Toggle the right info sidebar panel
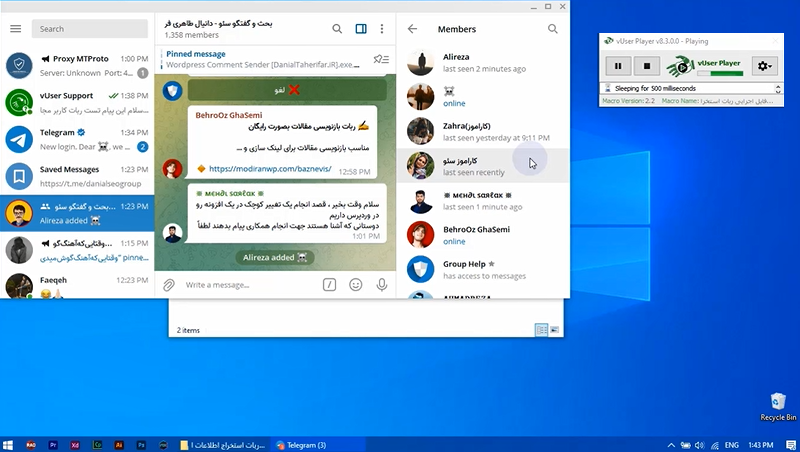 (x=361, y=29)
